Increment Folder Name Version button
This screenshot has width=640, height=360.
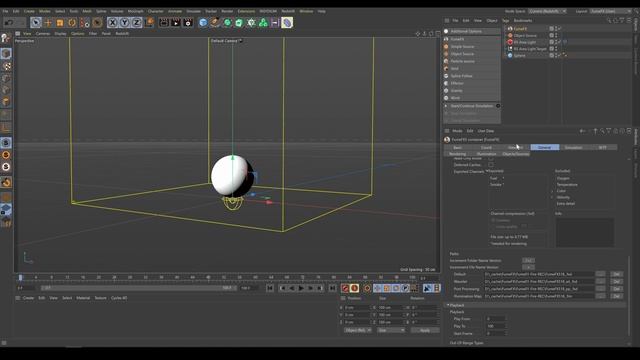coord(528,260)
